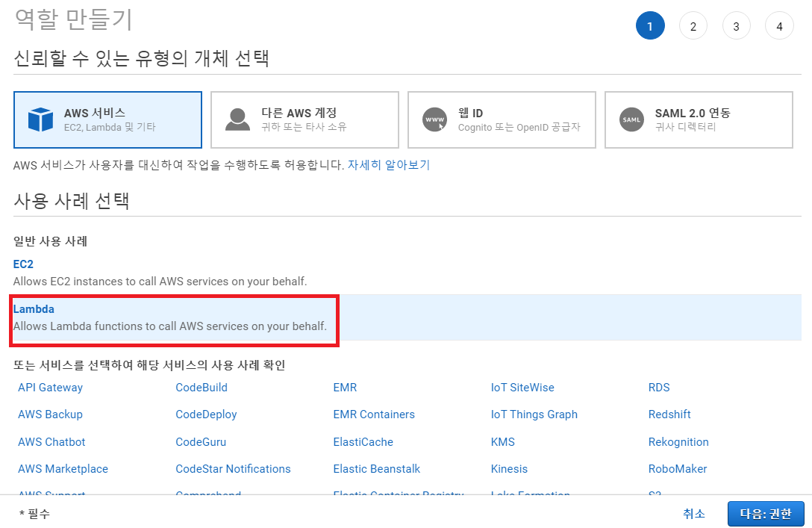The width and height of the screenshot is (812, 528).
Task: Click the 취소 link
Action: [x=694, y=514]
